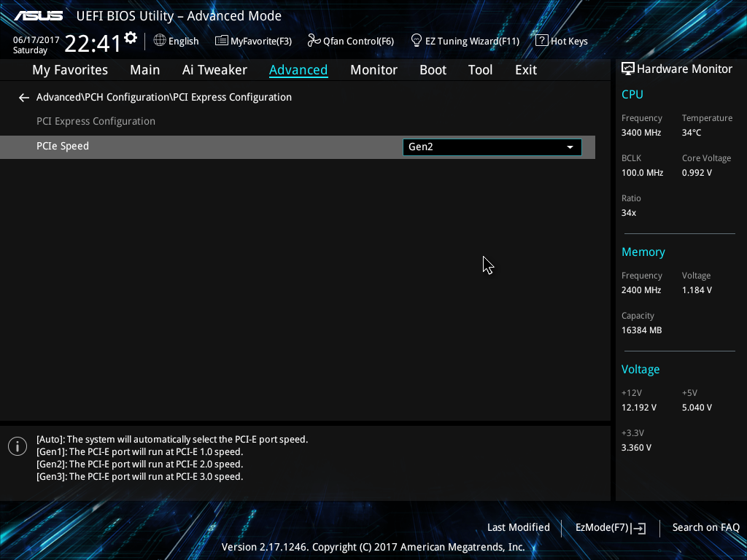Click the Hardware Monitor display icon
The image size is (747, 560).
click(x=628, y=69)
